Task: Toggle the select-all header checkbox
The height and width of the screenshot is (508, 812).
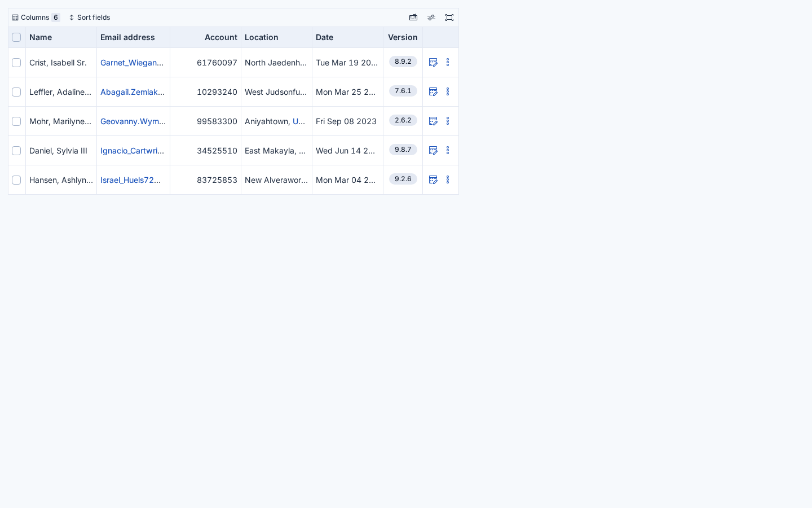Action: [16, 37]
